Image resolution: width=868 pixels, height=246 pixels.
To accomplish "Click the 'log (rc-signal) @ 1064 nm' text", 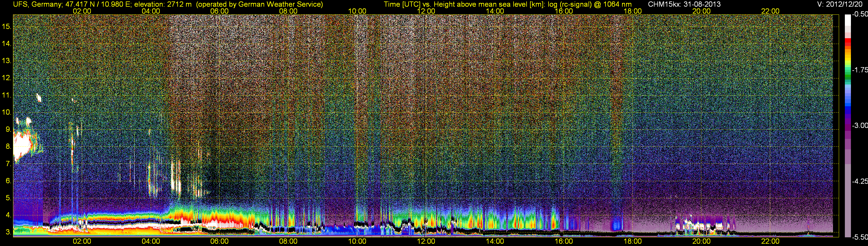I will tap(590, 4).
